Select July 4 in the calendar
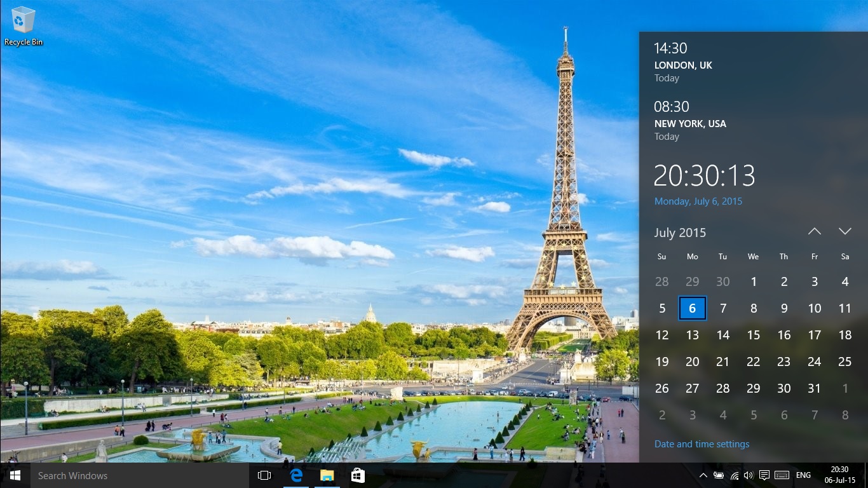 [845, 281]
